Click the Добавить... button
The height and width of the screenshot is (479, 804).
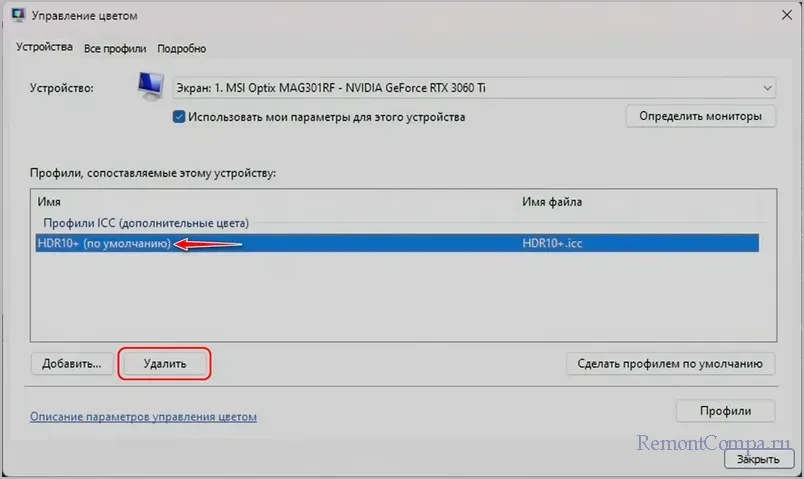[x=72, y=364]
